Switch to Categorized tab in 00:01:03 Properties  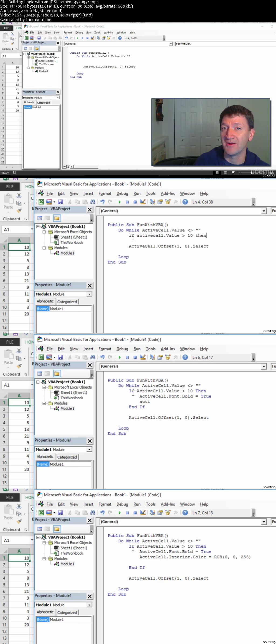67,302
